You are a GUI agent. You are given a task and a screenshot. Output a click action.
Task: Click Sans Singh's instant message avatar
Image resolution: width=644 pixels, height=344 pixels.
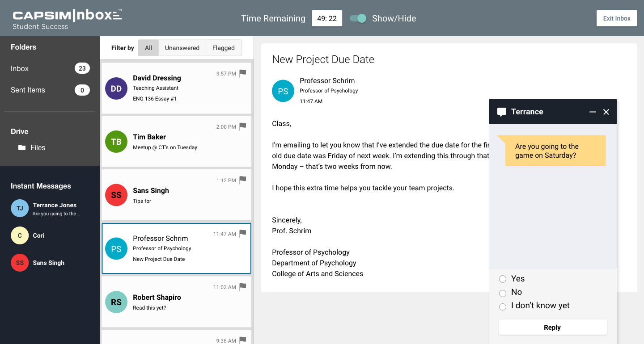point(20,263)
